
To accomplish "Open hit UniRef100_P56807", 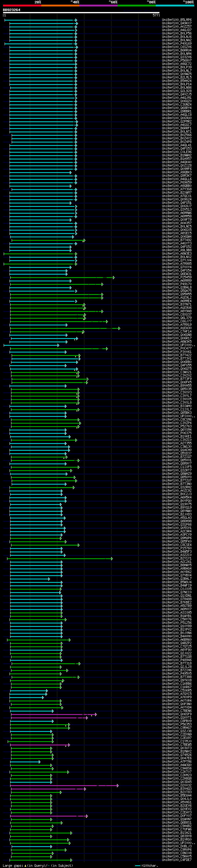I will (x=177, y=61).
